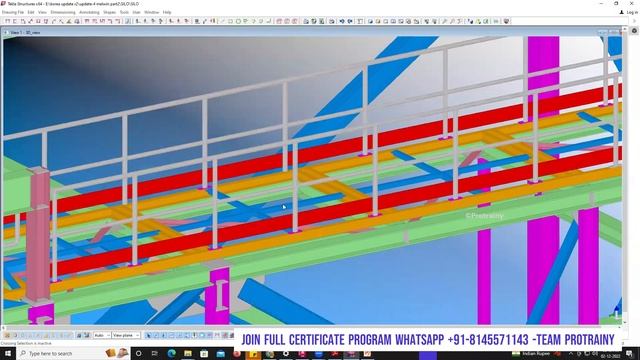This screenshot has width=640, height=360.
Task: Open Task View in taskbar
Action: [155, 353]
